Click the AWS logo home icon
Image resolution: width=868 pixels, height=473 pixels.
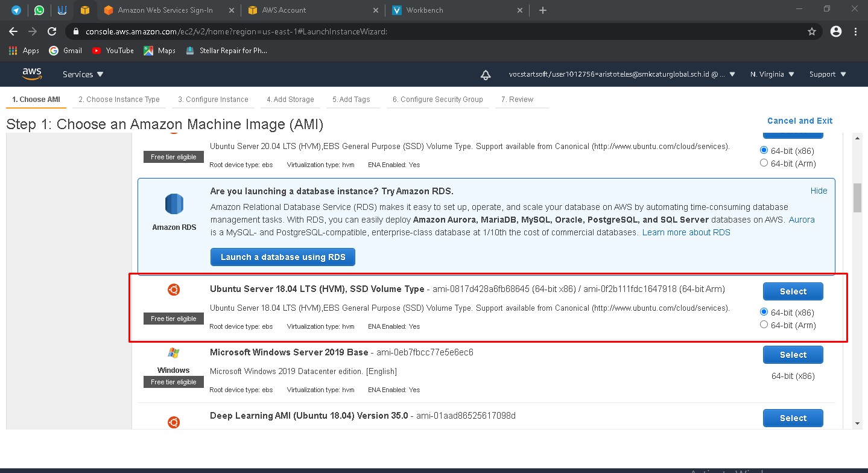32,74
